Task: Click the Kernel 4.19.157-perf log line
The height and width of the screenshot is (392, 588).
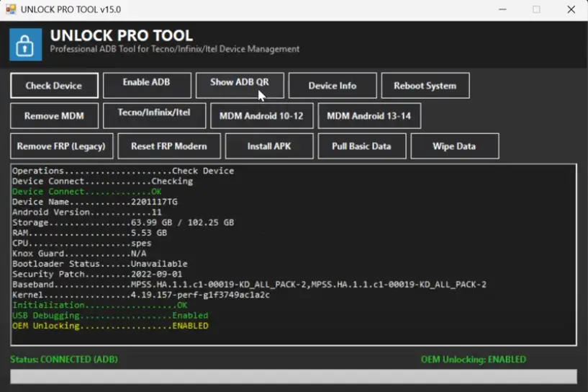Action: pyautogui.click(x=141, y=295)
